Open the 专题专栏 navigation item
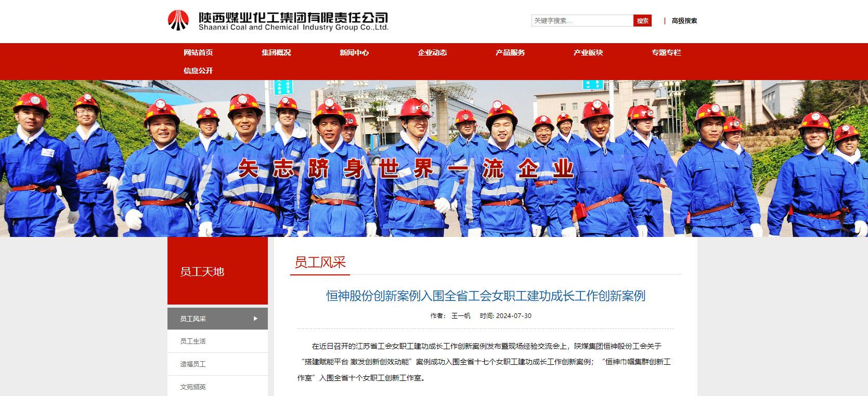This screenshot has width=868, height=396. coord(666,52)
